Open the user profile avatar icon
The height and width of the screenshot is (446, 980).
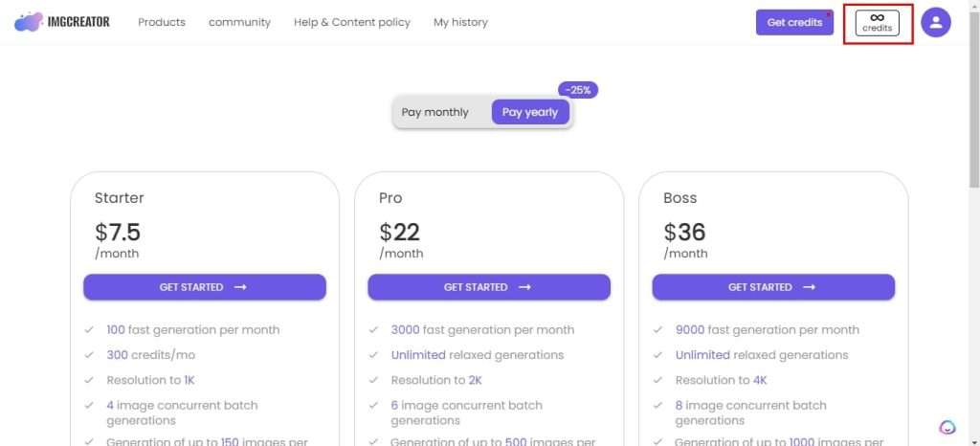click(x=936, y=22)
